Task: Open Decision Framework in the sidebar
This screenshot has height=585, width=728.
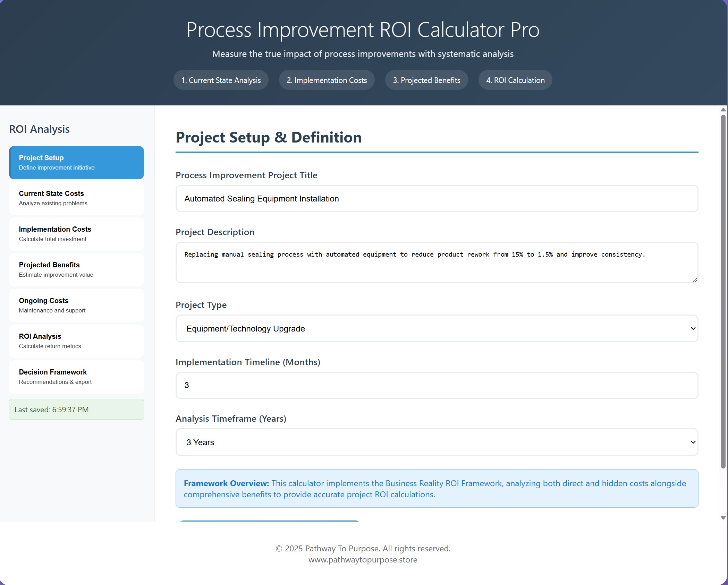Action: click(76, 377)
